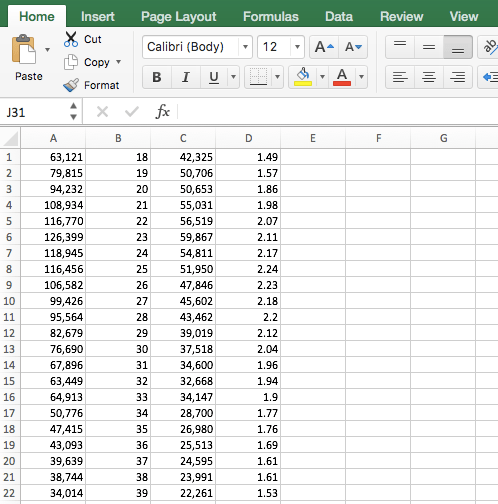The height and width of the screenshot is (504, 498).
Task: Open the Formulas tab
Action: tap(271, 16)
